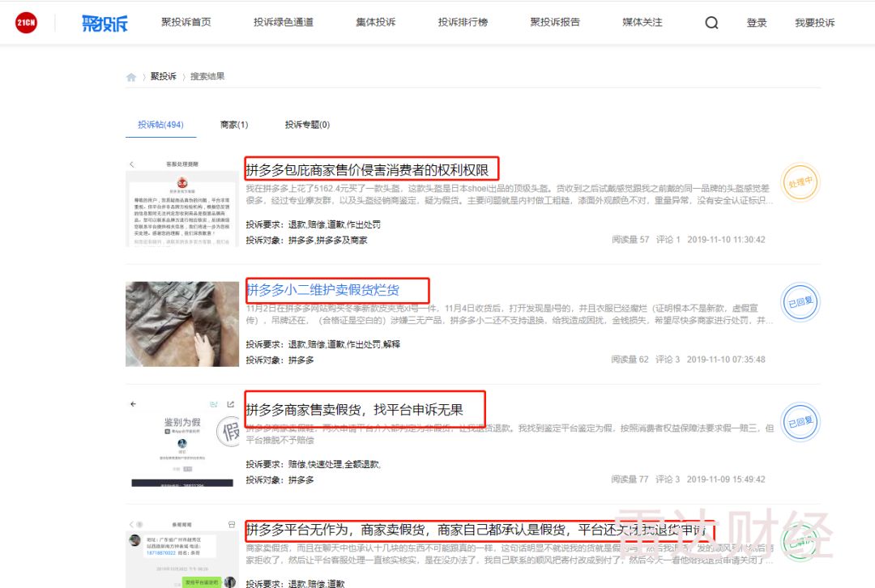The height and width of the screenshot is (588, 875).
Task: Click the search magnifier icon
Action: click(x=711, y=23)
